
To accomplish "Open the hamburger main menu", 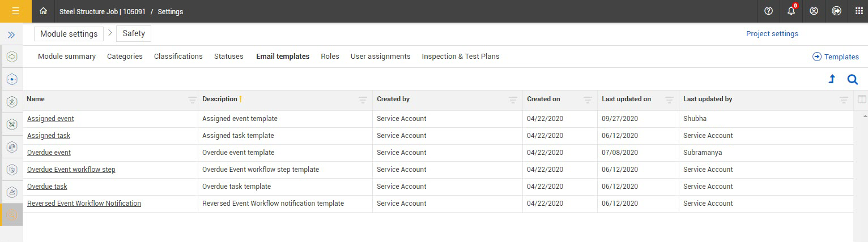I will (15, 11).
